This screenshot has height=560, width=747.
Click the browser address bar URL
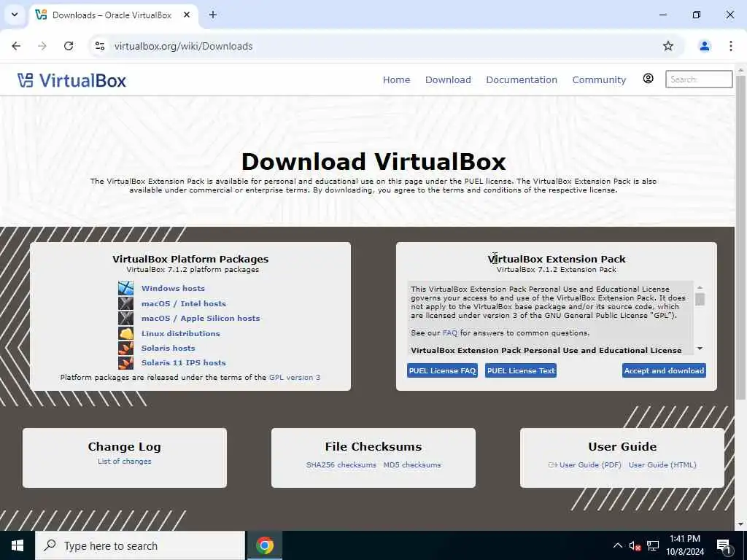point(183,46)
